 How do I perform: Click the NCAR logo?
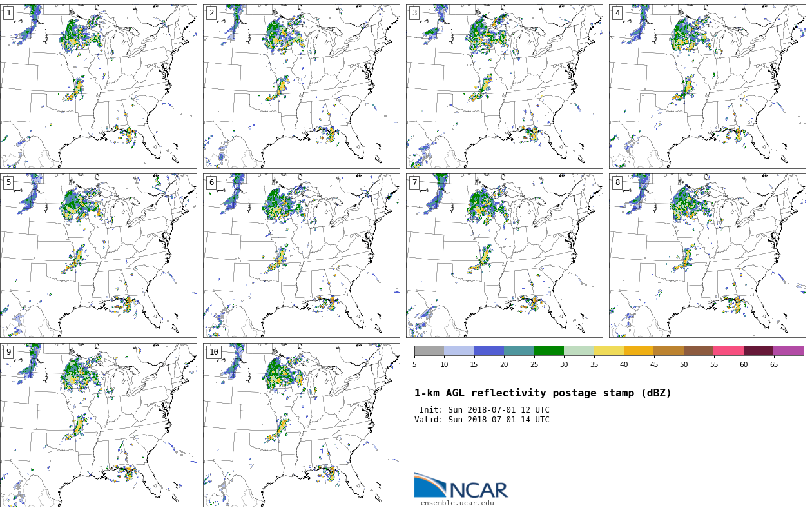(461, 487)
